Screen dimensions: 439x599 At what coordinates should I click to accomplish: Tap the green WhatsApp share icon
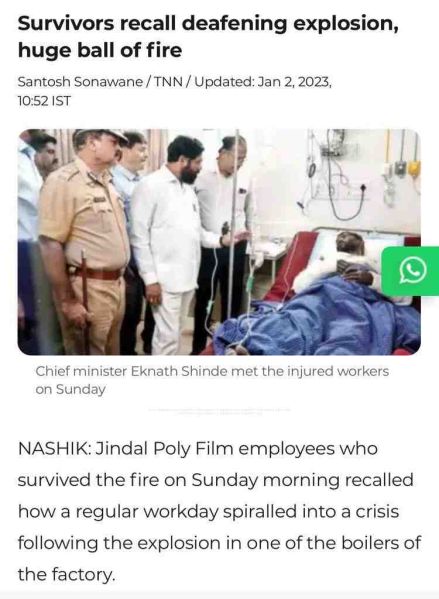[x=411, y=270]
